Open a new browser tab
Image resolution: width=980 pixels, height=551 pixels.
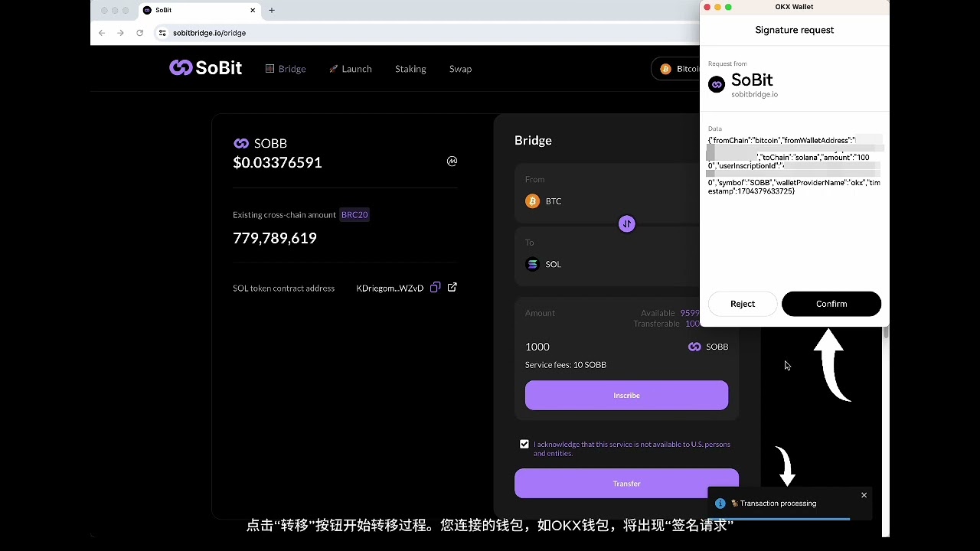272,10
